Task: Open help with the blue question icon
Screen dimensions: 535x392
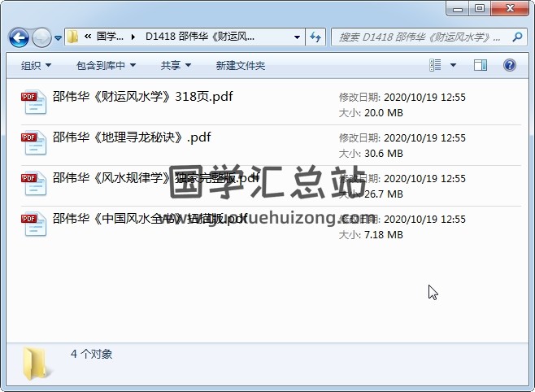Action: [510, 65]
